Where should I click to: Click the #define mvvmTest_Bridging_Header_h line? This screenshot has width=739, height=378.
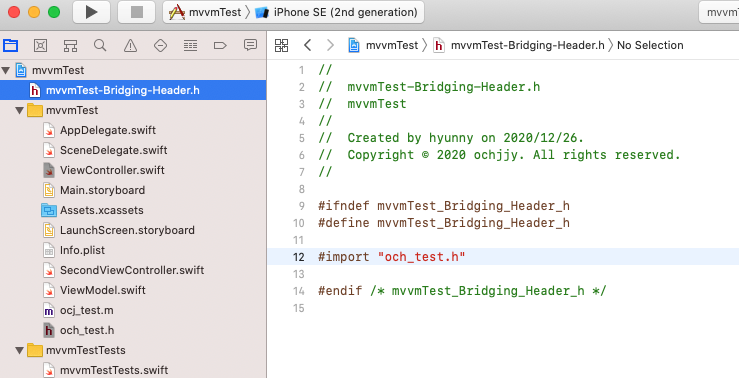click(444, 223)
